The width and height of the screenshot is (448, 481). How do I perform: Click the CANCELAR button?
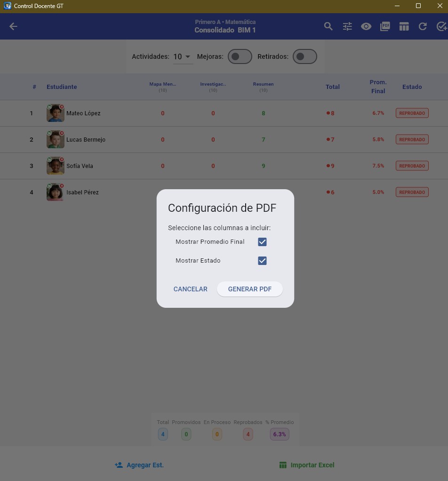[x=191, y=289]
